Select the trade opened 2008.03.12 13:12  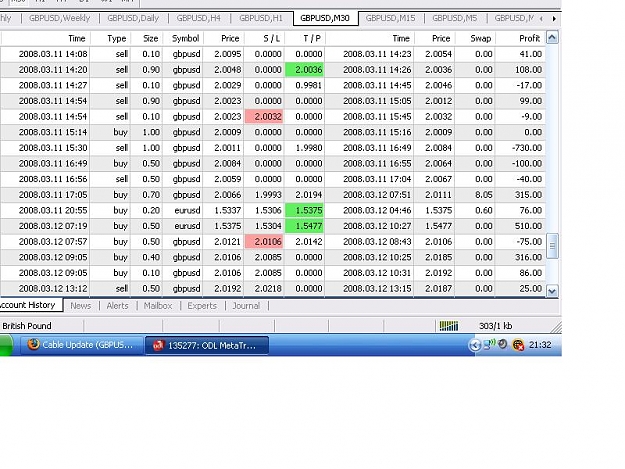pyautogui.click(x=273, y=288)
